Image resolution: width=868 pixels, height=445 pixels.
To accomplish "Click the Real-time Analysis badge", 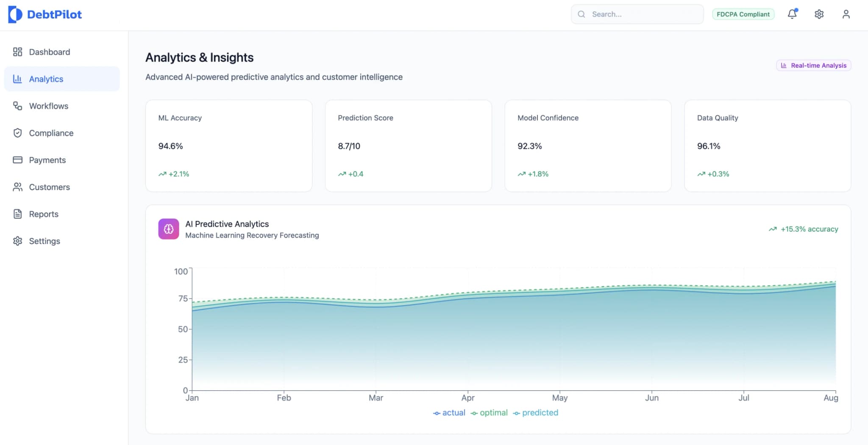I will (x=813, y=65).
